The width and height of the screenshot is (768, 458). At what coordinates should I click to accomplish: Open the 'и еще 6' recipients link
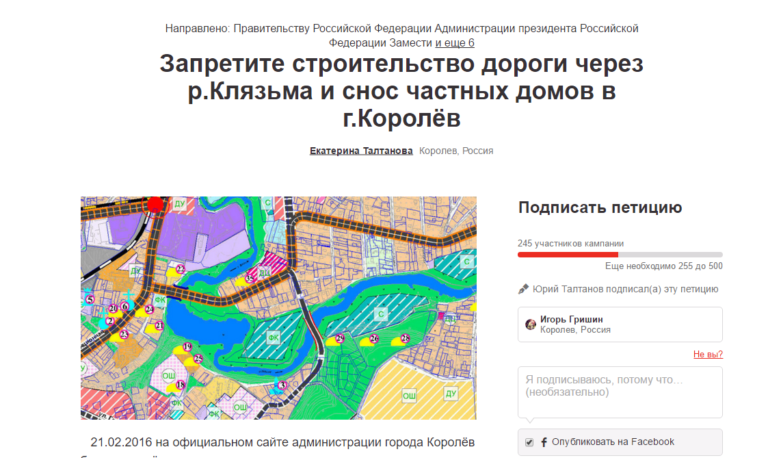click(x=455, y=43)
